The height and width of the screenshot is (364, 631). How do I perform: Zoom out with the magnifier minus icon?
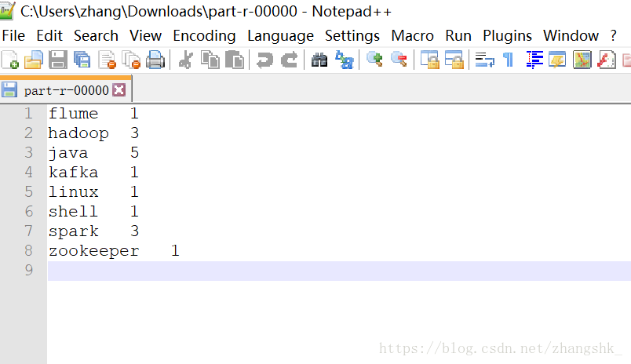pyautogui.click(x=399, y=60)
